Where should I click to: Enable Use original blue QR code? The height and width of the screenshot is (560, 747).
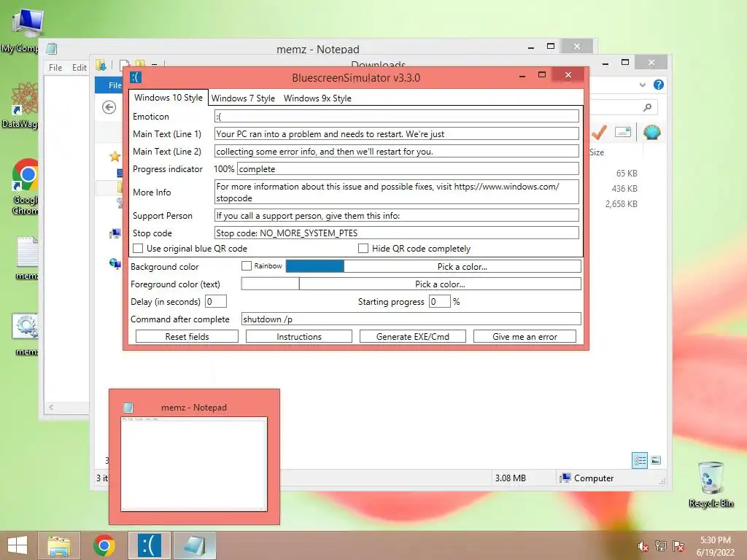click(138, 248)
